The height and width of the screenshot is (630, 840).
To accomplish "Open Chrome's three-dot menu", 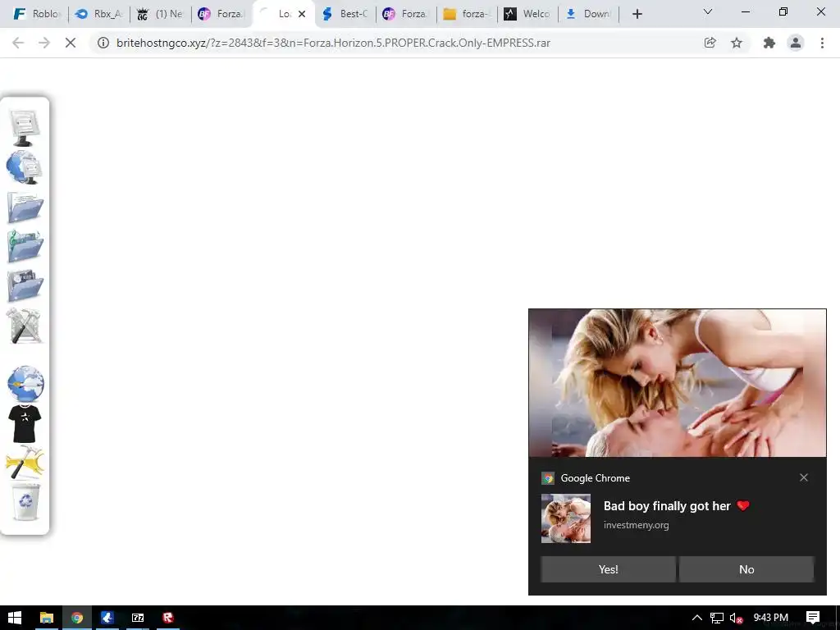I will pyautogui.click(x=822, y=43).
